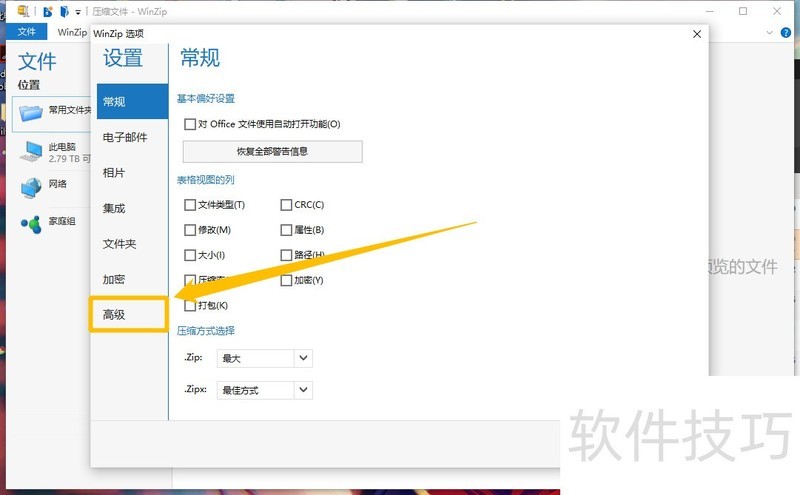800x495 pixels.
Task: Toggle the 大小(I) column checkbox
Action: pos(190,255)
